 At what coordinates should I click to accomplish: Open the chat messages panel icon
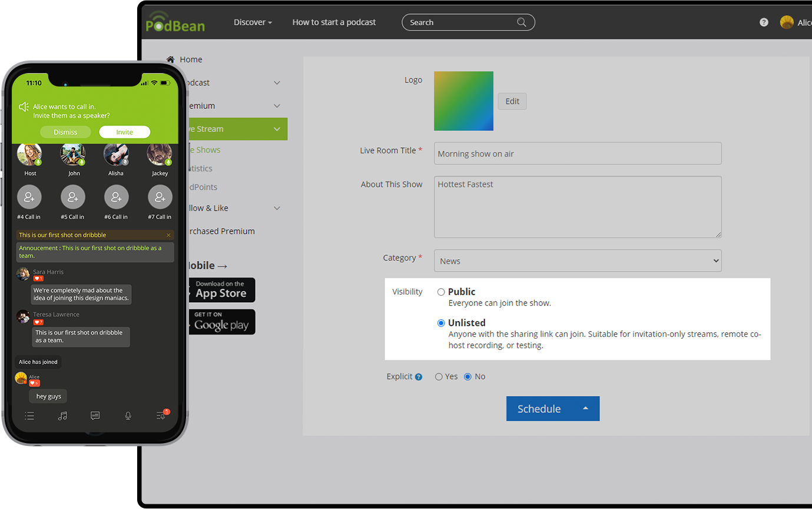coord(95,415)
